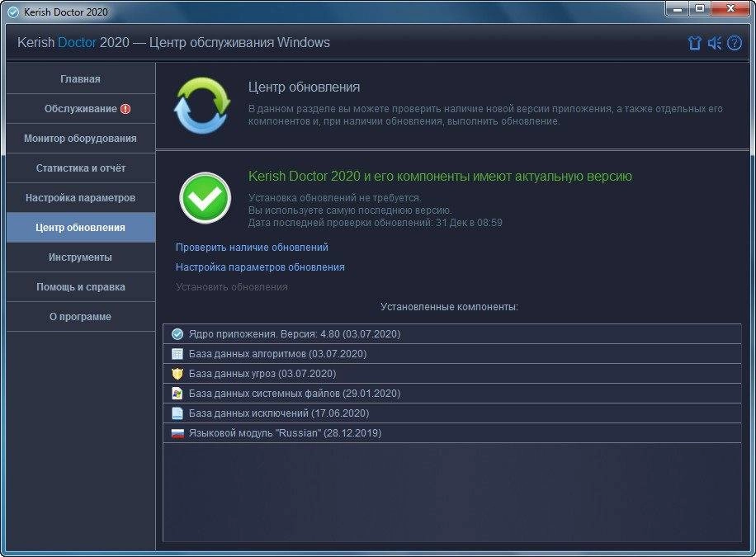
Task: Click the Kerish Doctor title bar icon
Action: [13, 12]
